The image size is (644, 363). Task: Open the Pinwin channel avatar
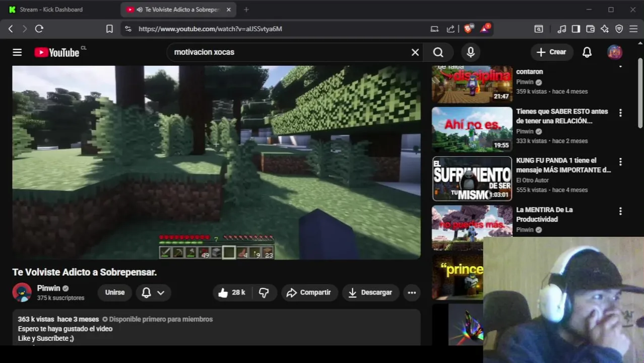(22, 292)
